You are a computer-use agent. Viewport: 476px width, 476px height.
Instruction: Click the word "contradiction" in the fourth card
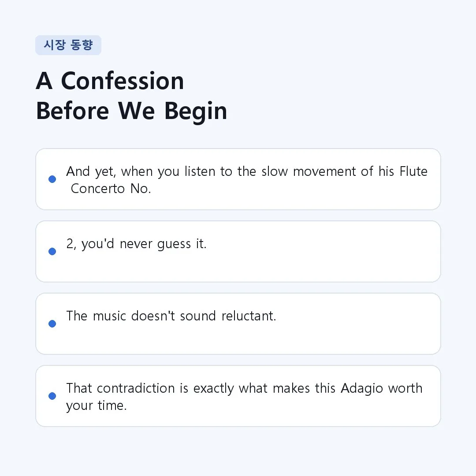pyautogui.click(x=136, y=388)
